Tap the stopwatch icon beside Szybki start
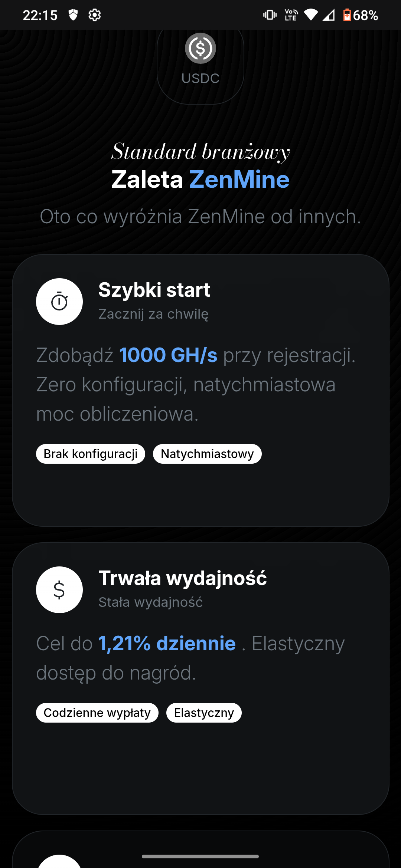 coord(59,302)
